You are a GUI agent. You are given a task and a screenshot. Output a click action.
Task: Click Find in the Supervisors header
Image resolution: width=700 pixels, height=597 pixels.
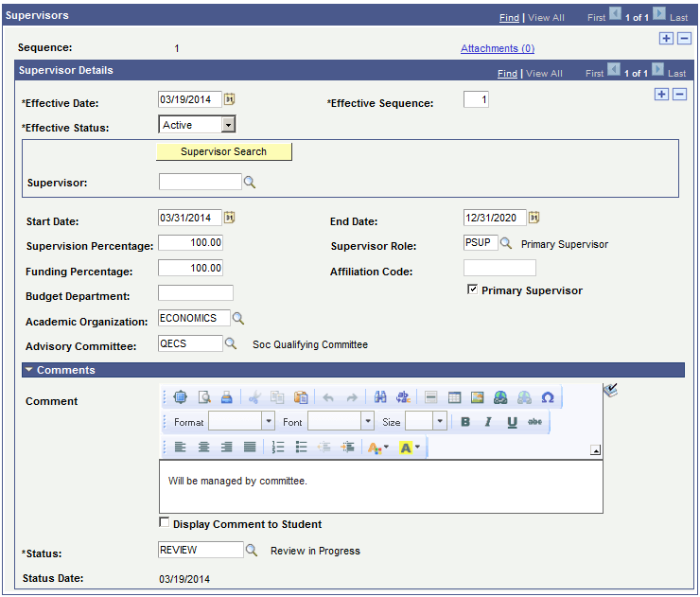point(509,17)
